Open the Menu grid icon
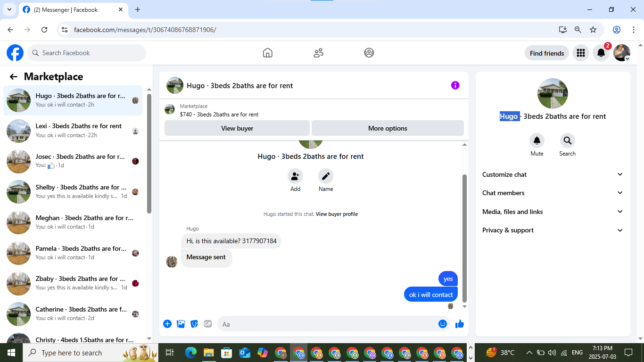The image size is (644, 362). (581, 53)
